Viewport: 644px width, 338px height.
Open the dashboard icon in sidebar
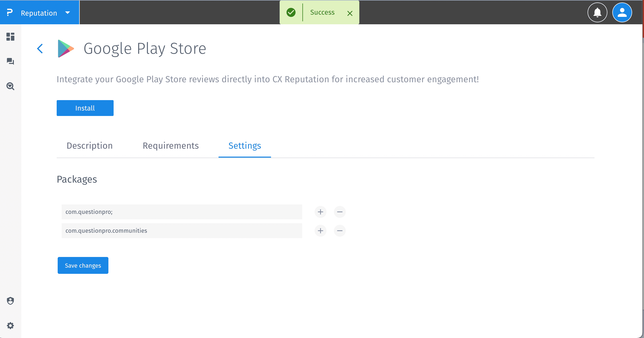pyautogui.click(x=10, y=37)
